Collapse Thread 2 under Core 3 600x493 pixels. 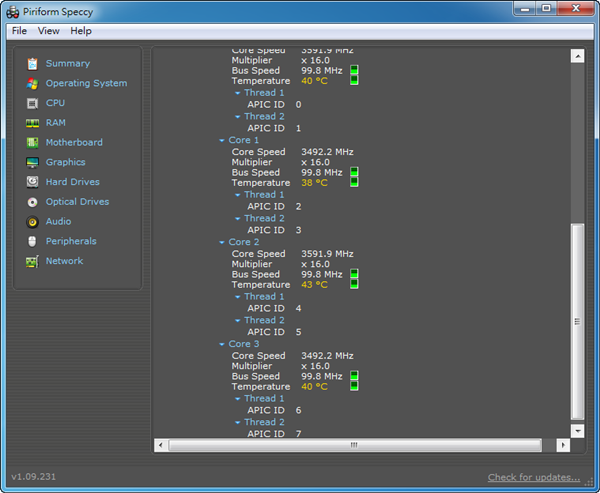(x=238, y=422)
